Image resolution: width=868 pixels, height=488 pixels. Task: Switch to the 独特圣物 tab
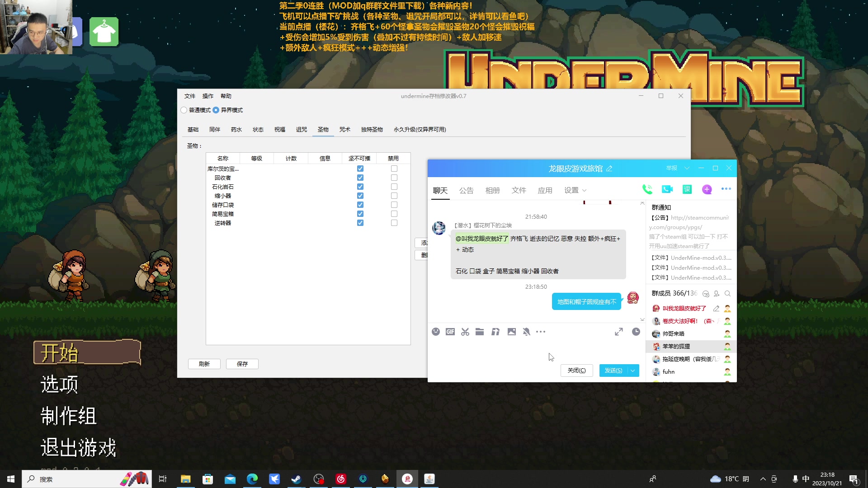(x=372, y=130)
